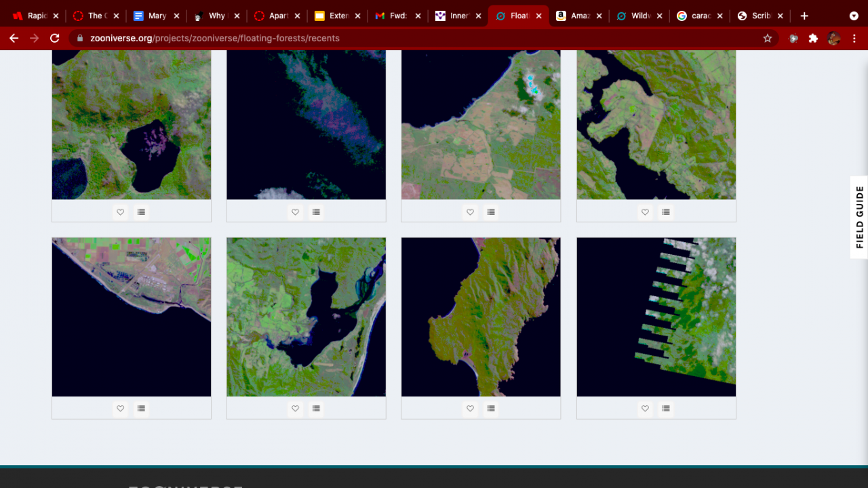The height and width of the screenshot is (488, 868).
Task: Switch to the Amaz tab
Action: 578,16
